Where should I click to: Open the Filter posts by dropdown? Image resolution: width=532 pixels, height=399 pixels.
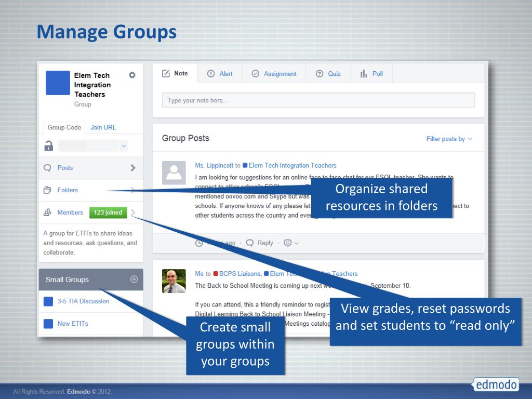coord(449,139)
